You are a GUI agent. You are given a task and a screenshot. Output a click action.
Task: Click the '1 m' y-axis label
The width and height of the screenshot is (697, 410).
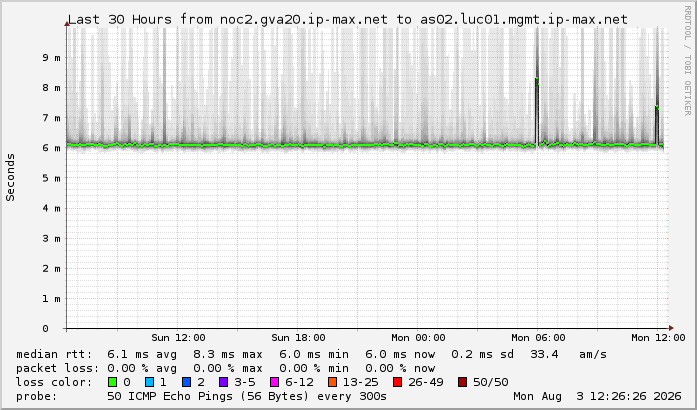tap(52, 299)
